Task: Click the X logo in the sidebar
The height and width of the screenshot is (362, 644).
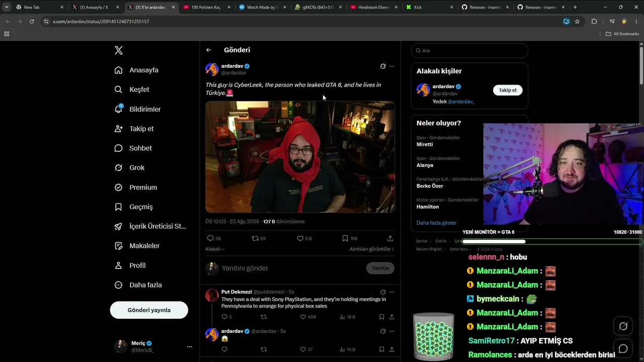Action: (x=119, y=50)
